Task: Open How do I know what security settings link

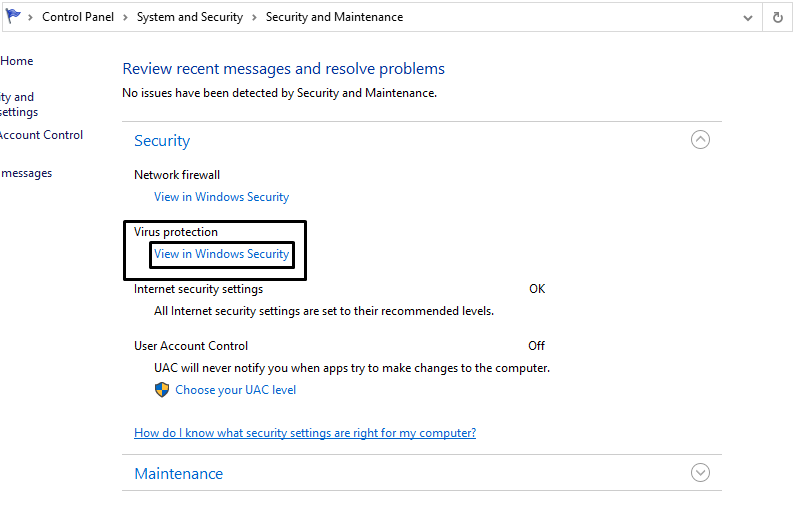Action: pos(305,433)
